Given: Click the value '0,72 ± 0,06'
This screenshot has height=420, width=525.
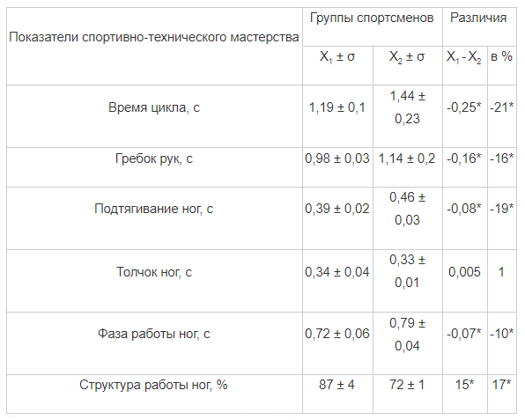Looking at the screenshot, I should 337,334.
